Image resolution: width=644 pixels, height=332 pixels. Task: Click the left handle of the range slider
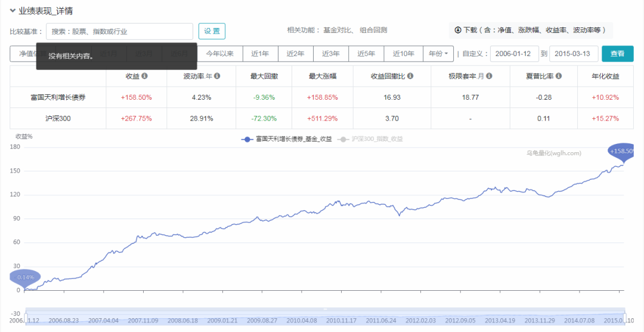(26, 319)
